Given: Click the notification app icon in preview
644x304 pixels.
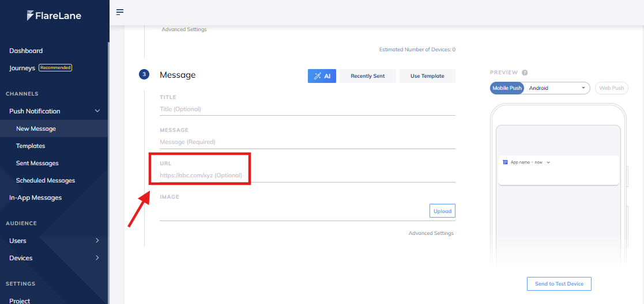Looking at the screenshot, I should (505, 162).
